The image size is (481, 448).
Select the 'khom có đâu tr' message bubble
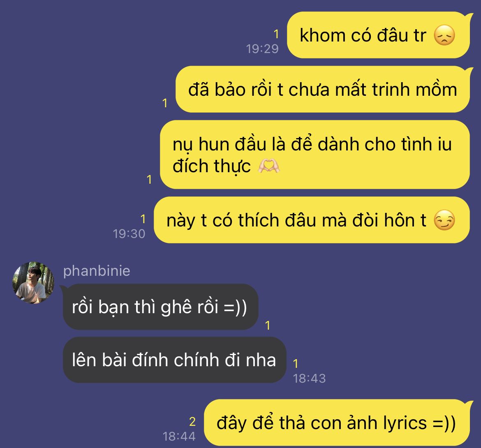pos(379,35)
